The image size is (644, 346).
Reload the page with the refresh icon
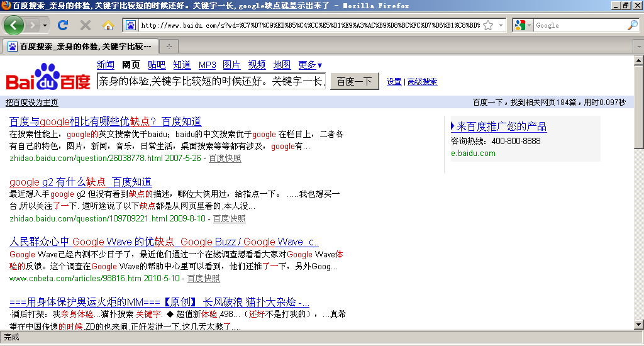point(63,25)
